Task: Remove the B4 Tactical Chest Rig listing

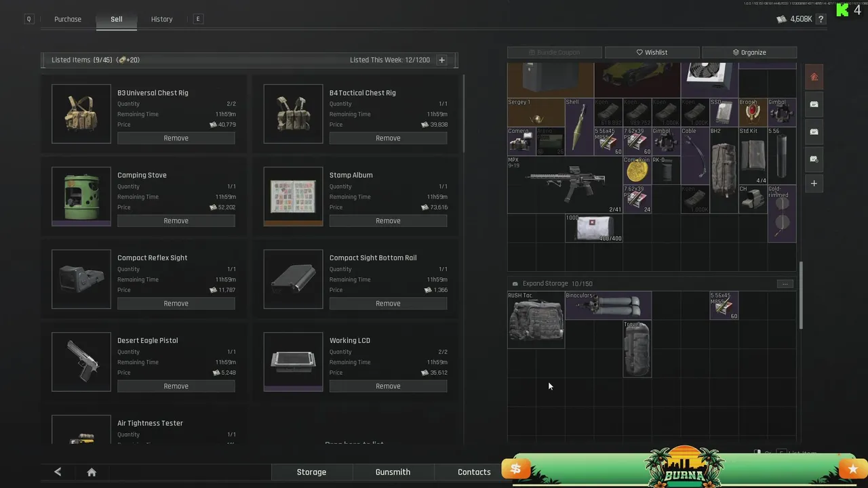Action: [x=388, y=138]
